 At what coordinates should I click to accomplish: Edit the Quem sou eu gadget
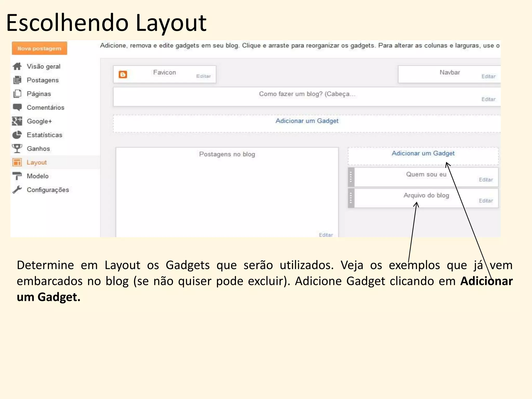(486, 180)
